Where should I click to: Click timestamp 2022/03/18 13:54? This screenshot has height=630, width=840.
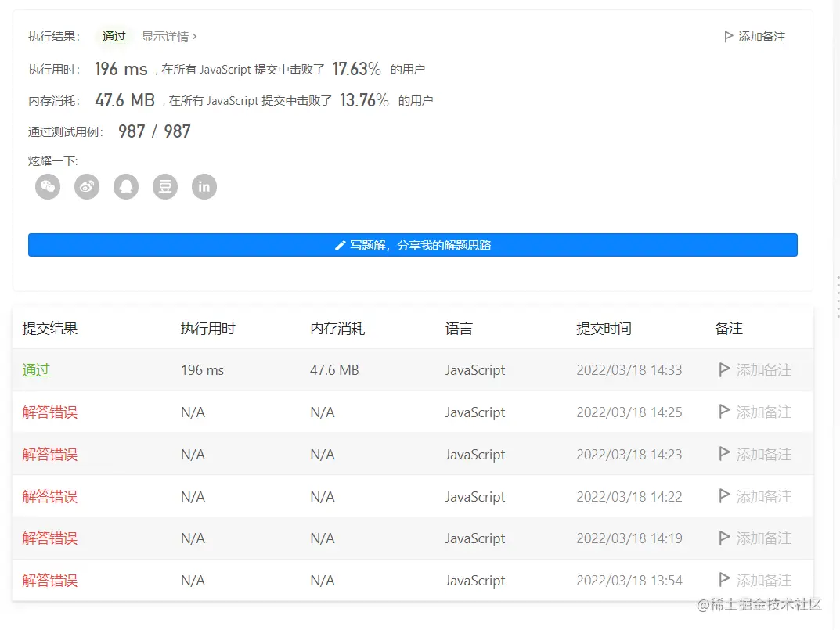click(629, 580)
